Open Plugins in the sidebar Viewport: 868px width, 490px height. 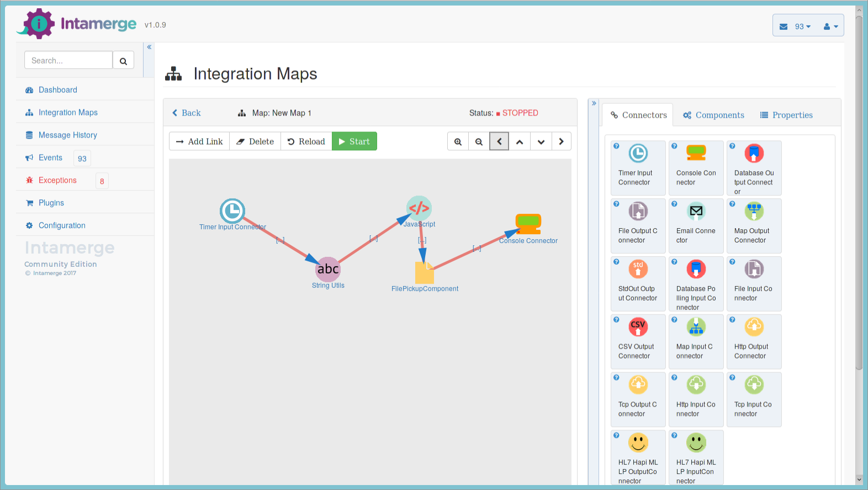point(85,203)
